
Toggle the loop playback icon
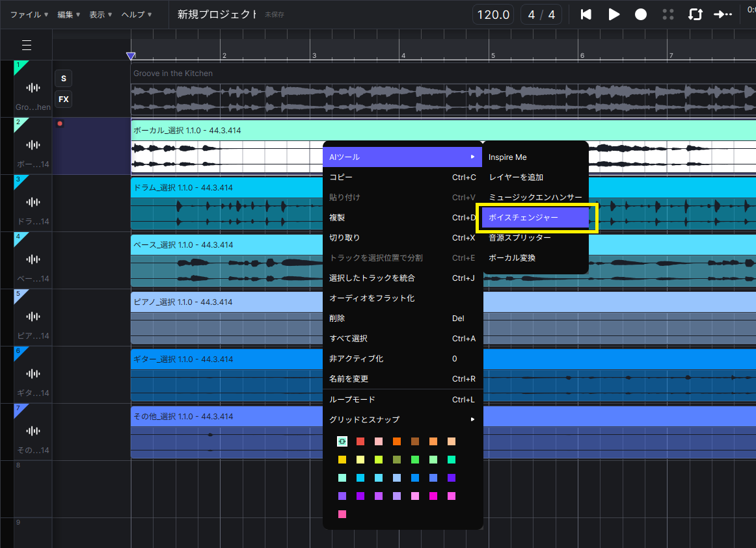[x=695, y=14]
